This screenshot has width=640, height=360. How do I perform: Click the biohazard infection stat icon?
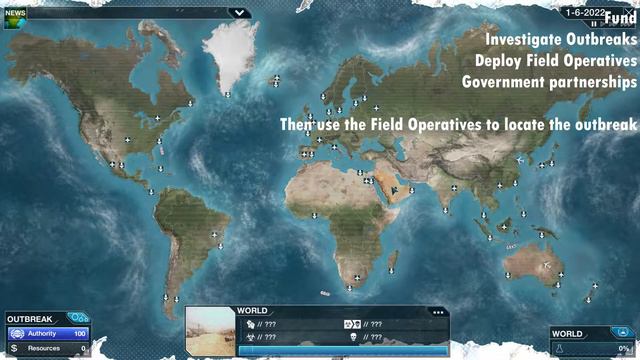pos(251,337)
